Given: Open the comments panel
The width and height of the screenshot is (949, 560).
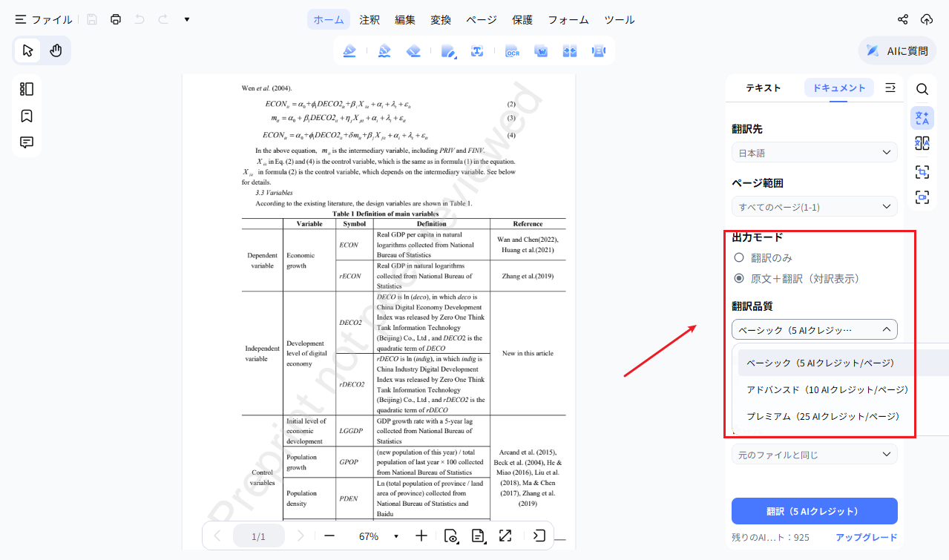Looking at the screenshot, I should pos(27,142).
